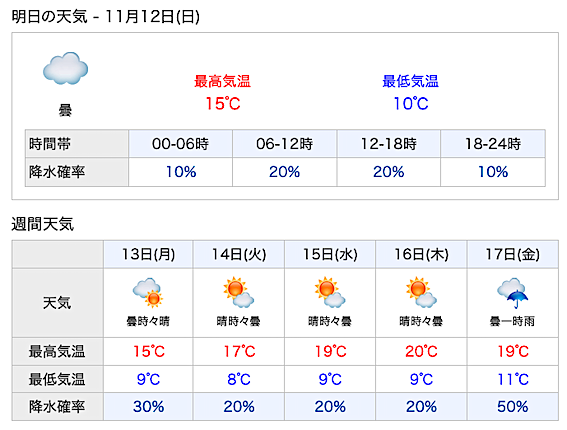Click the 50% precipitation cell for 17日
The width and height of the screenshot is (567, 430).
click(x=513, y=406)
